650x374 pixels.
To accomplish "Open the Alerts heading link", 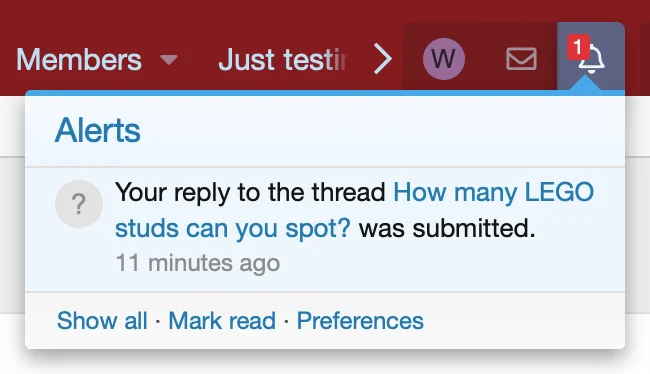I will [x=97, y=130].
